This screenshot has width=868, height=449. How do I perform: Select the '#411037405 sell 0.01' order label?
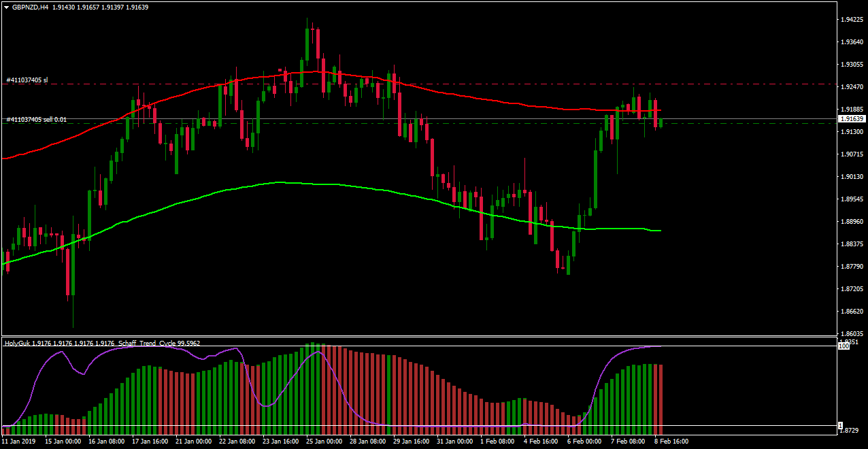[37, 120]
